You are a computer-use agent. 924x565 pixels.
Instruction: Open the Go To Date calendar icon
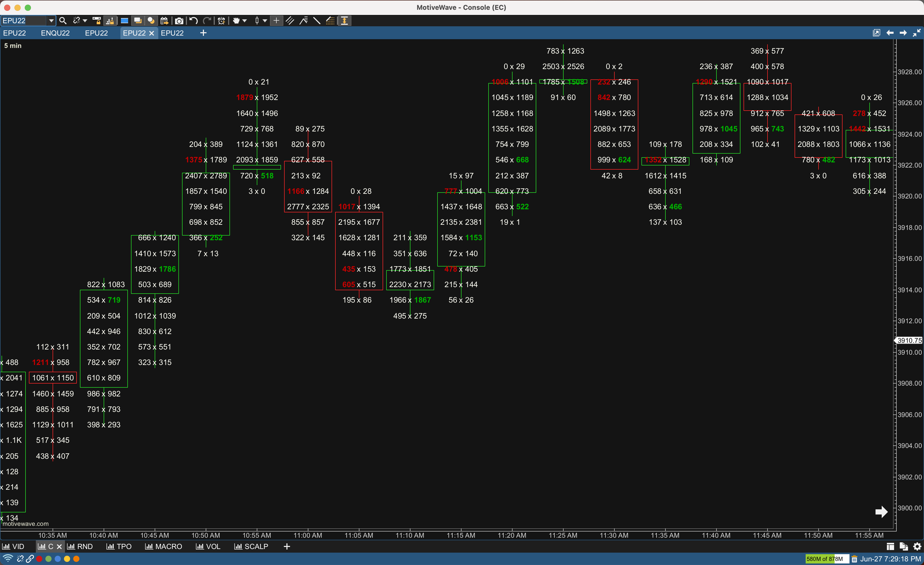164,21
